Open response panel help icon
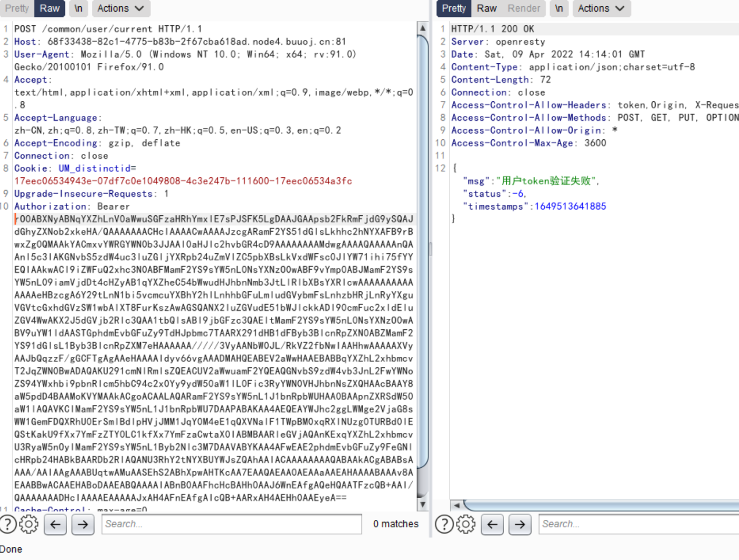This screenshot has height=560, width=739. click(x=444, y=524)
